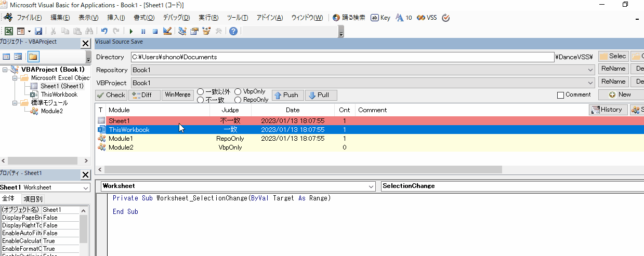The height and width of the screenshot is (256, 644).
Task: Click ReName button next to Repository
Action: pyautogui.click(x=613, y=70)
